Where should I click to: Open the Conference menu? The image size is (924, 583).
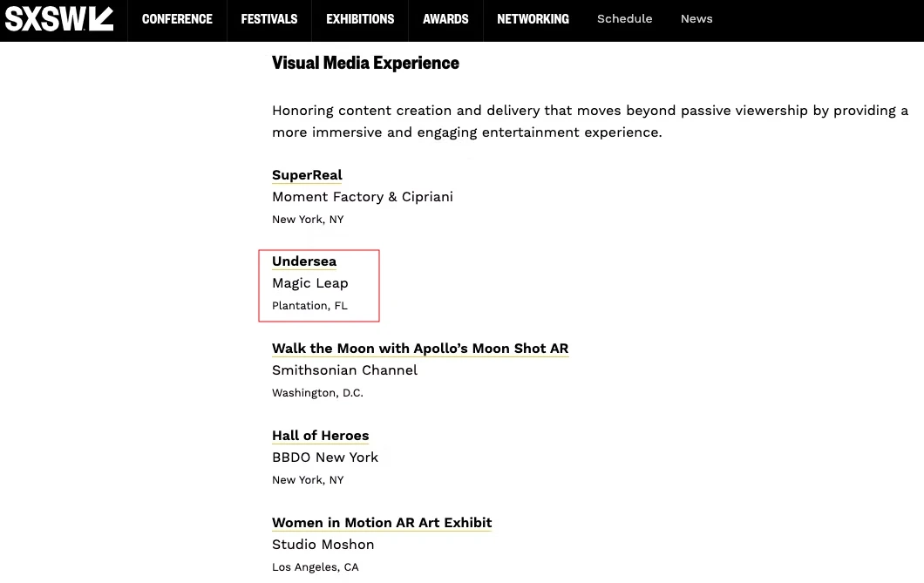point(177,19)
